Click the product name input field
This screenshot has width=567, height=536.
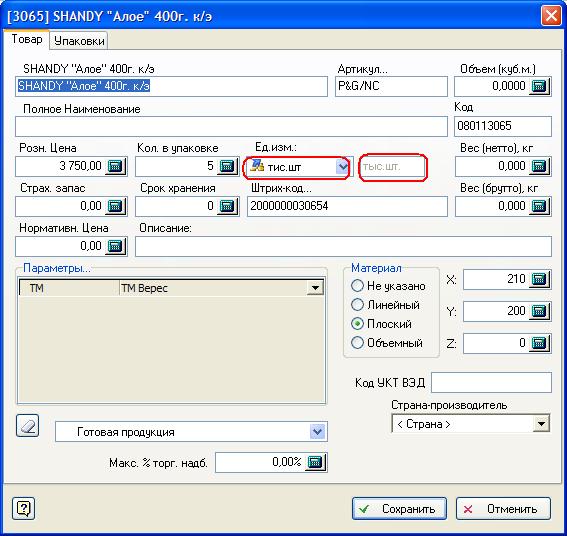coord(171,86)
